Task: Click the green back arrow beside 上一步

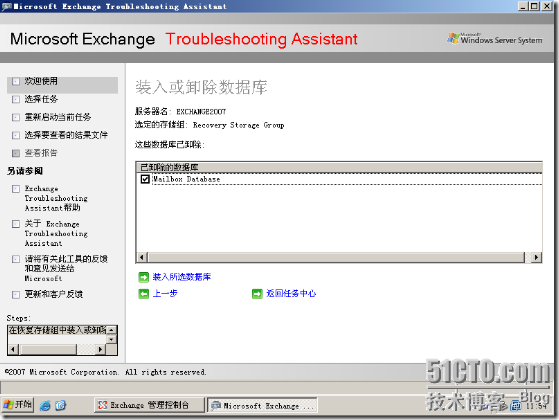Action: [x=143, y=294]
